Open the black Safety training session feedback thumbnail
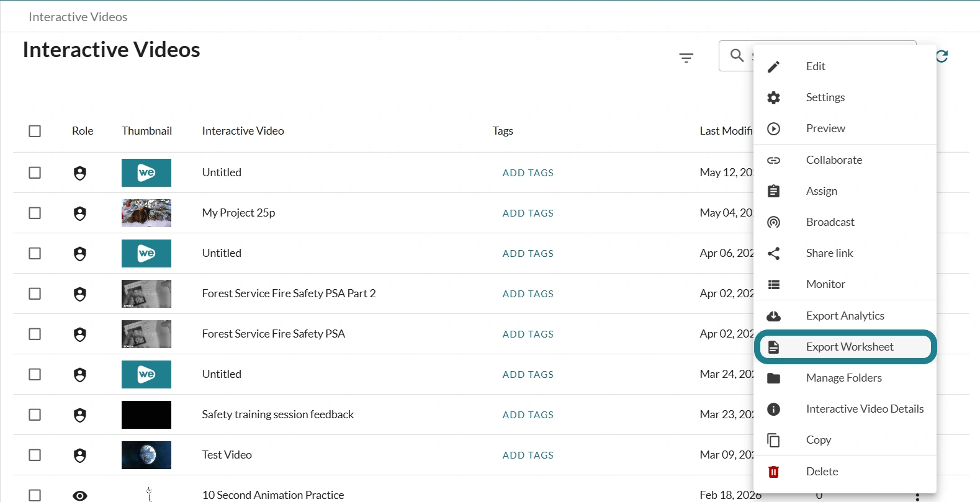The height and width of the screenshot is (502, 980). point(146,415)
